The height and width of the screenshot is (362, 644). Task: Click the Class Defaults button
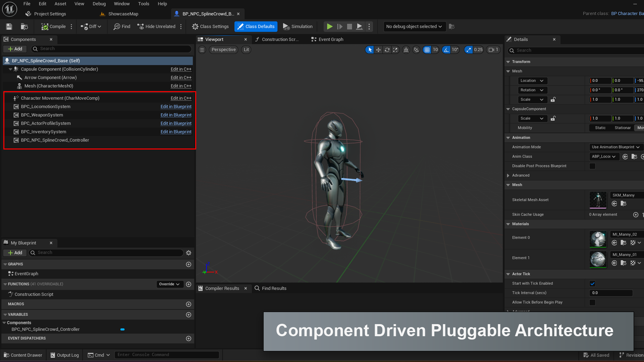pyautogui.click(x=256, y=26)
